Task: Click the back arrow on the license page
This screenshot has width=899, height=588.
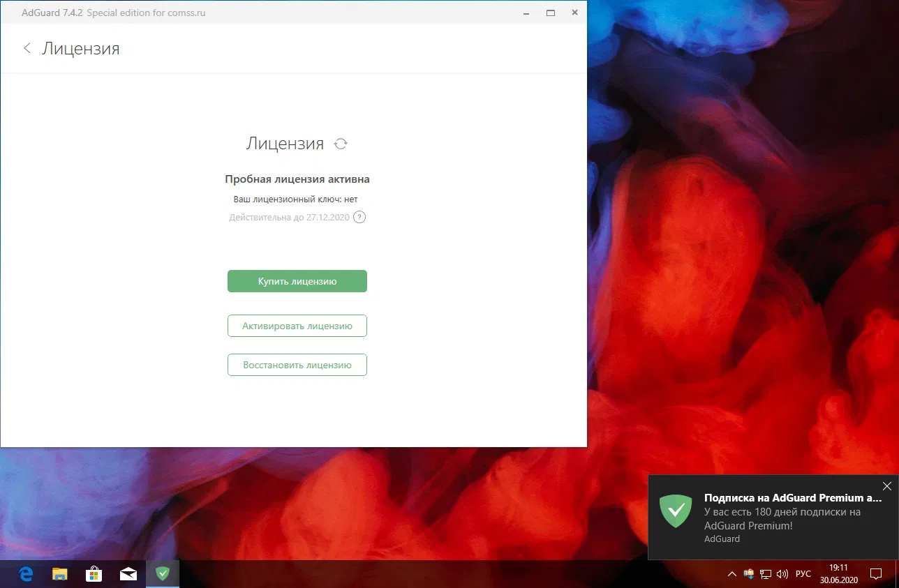Action: [27, 48]
